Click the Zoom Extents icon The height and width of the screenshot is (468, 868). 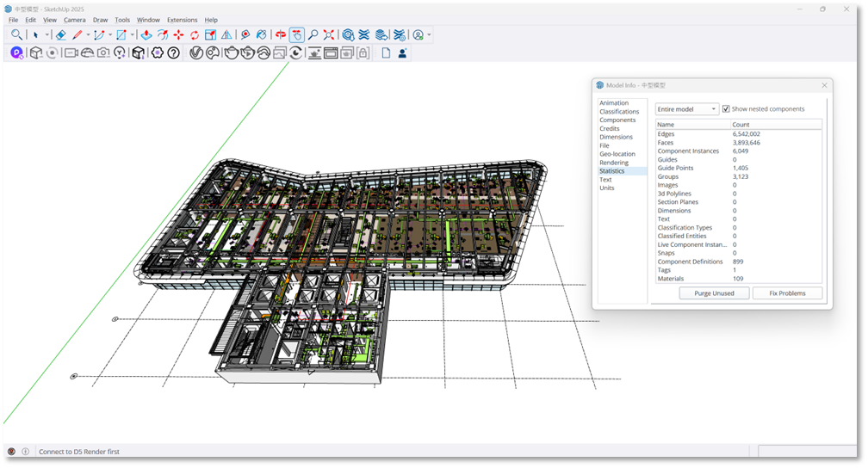click(329, 35)
